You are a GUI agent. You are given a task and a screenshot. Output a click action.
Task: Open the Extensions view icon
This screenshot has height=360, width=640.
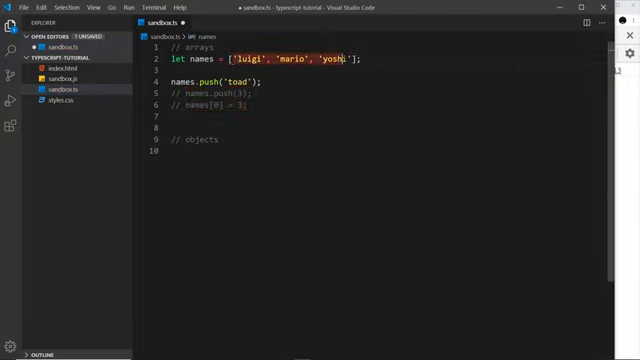click(10, 125)
